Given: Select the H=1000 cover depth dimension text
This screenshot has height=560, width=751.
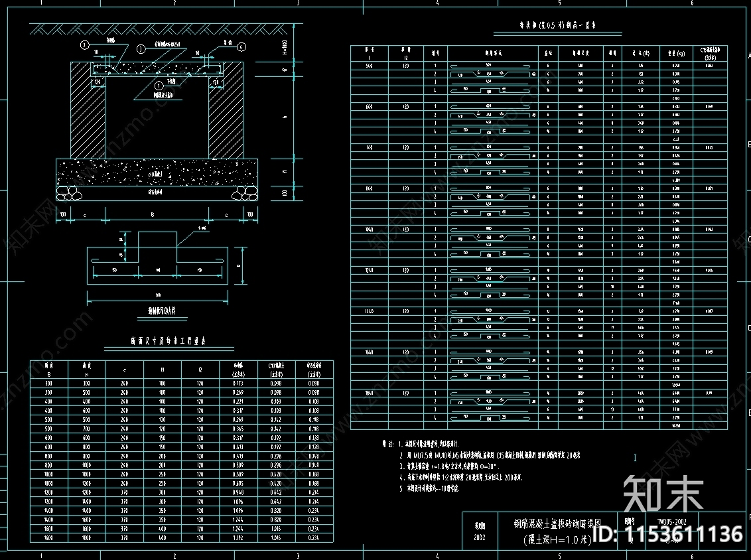Looking at the screenshot, I should pos(285,47).
